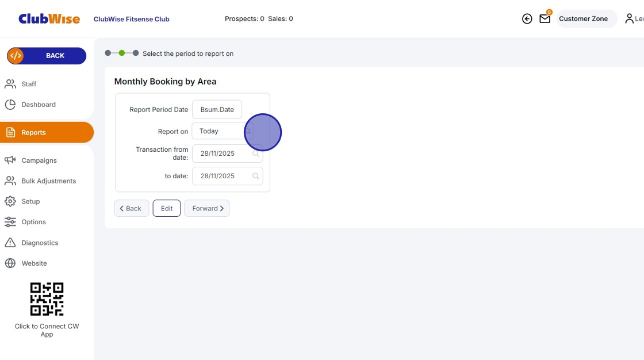The width and height of the screenshot is (644, 360).
Task: Click the third grey step indicator dot
Action: click(x=136, y=53)
